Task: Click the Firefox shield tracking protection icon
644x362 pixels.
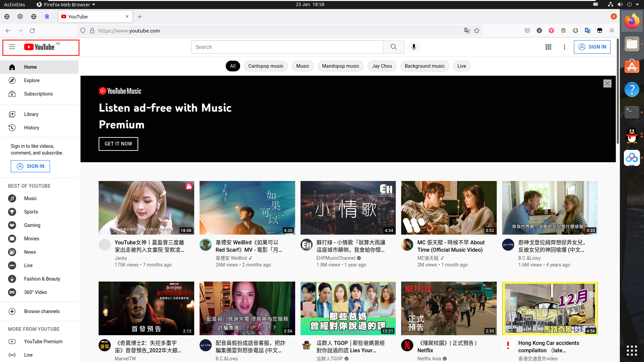Action: coord(83,31)
